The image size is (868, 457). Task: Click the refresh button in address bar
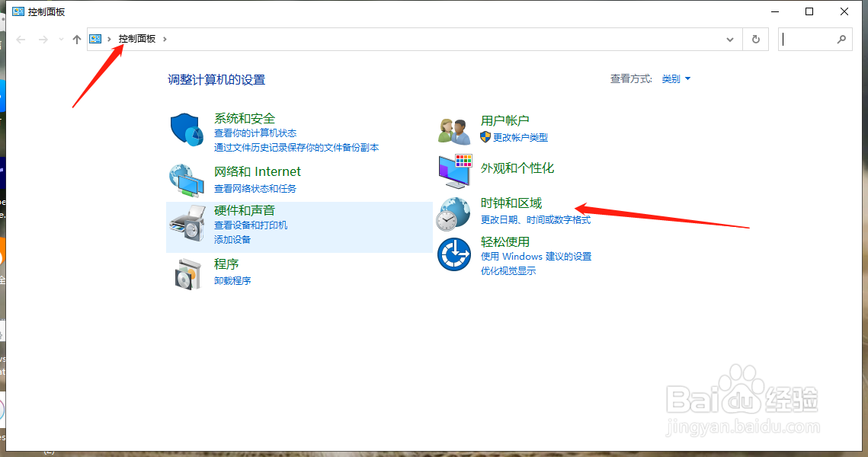(x=756, y=40)
